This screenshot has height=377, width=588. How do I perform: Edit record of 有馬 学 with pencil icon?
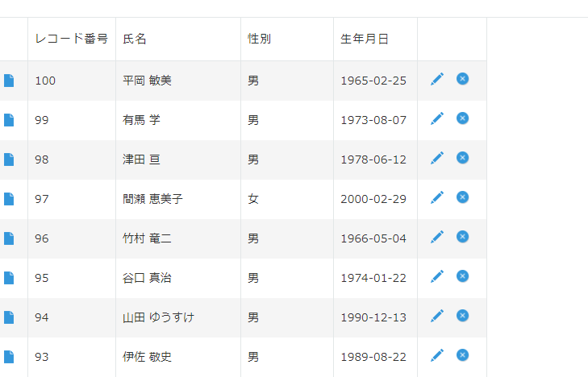coord(437,118)
